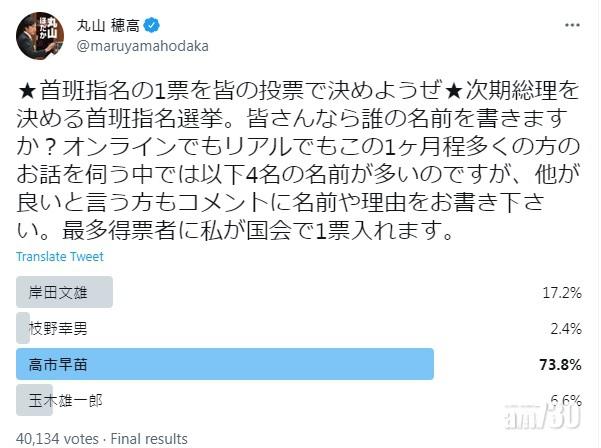Image resolution: width=601 pixels, height=448 pixels.
Task: Click the 6.6% result for 玉木雄一郎
Action: point(567,397)
